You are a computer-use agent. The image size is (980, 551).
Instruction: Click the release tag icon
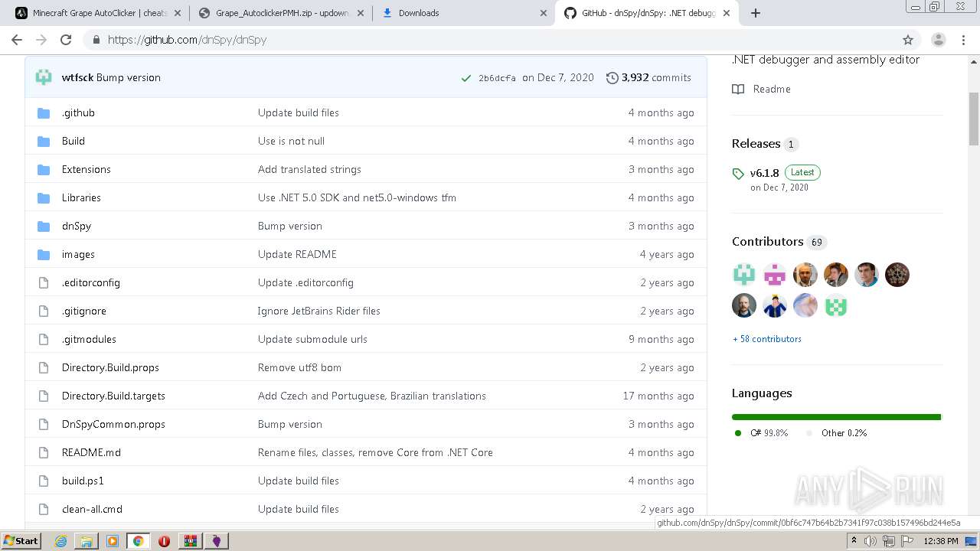click(738, 174)
